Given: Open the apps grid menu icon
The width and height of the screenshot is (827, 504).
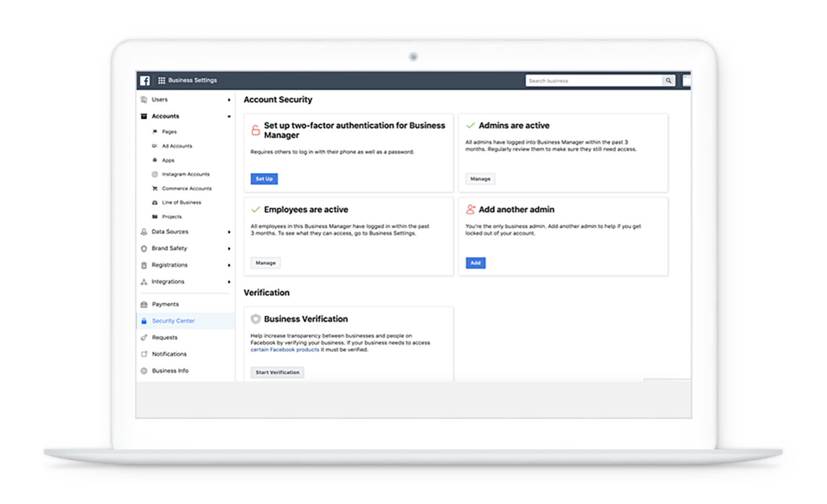Looking at the screenshot, I should tap(162, 81).
